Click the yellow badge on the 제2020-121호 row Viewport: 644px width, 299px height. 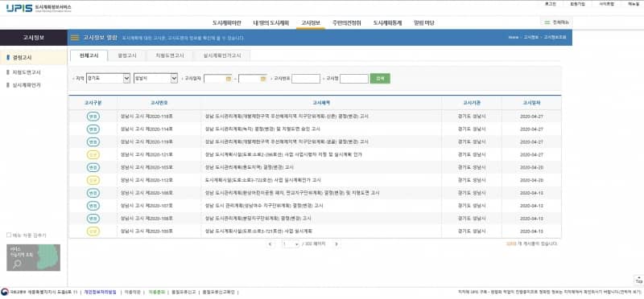tap(93, 154)
